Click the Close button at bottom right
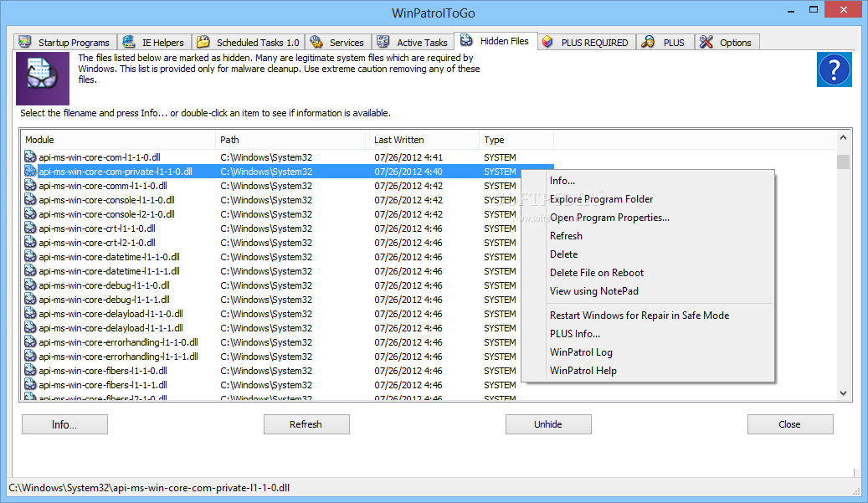868x503 pixels. (790, 424)
